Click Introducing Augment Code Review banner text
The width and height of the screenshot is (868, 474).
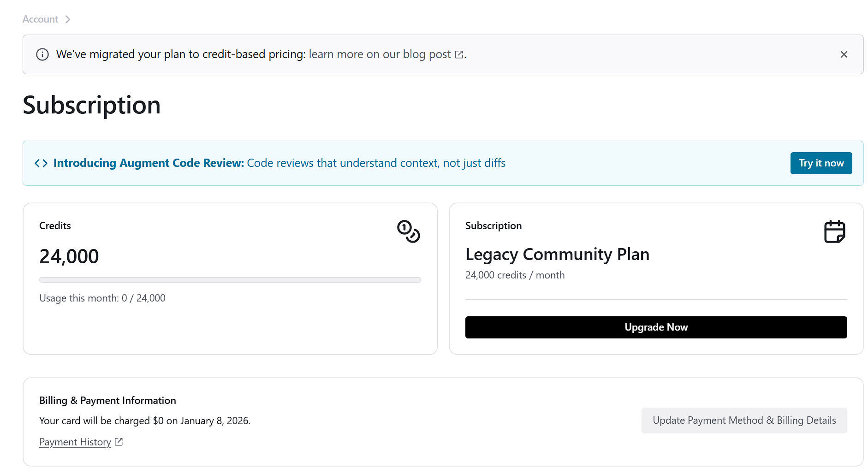point(279,163)
